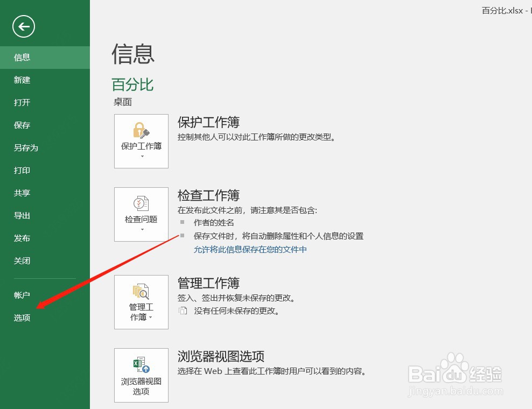Image resolution: width=532 pixels, height=409 pixels.
Task: Click the 浏览器视图选项 (Browser View Options) icon
Action: tap(141, 375)
